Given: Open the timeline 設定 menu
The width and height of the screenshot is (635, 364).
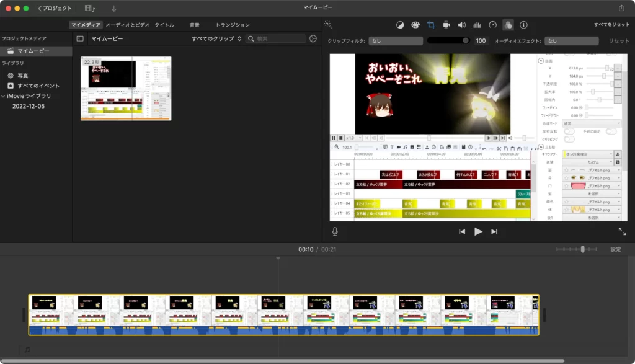Looking at the screenshot, I should 616,249.
